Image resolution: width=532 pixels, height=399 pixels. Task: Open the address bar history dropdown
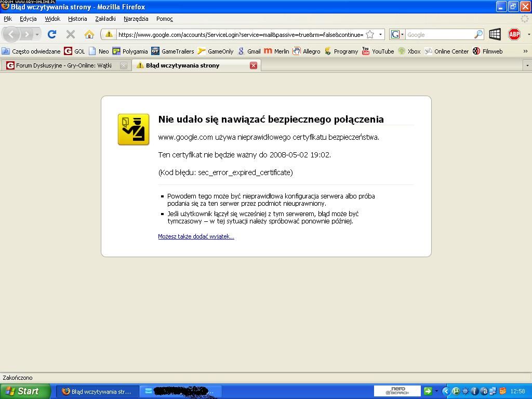click(380, 34)
